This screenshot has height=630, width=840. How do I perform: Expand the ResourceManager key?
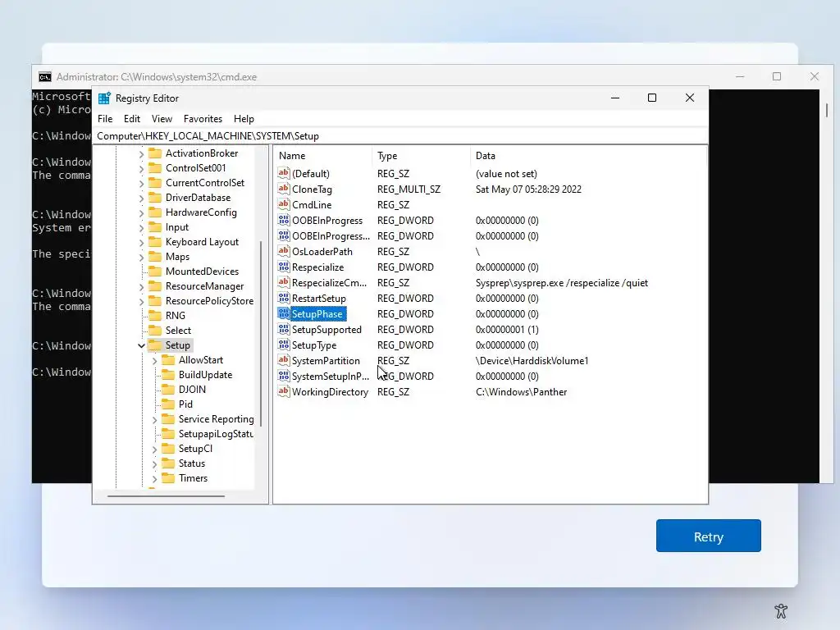pyautogui.click(x=141, y=286)
